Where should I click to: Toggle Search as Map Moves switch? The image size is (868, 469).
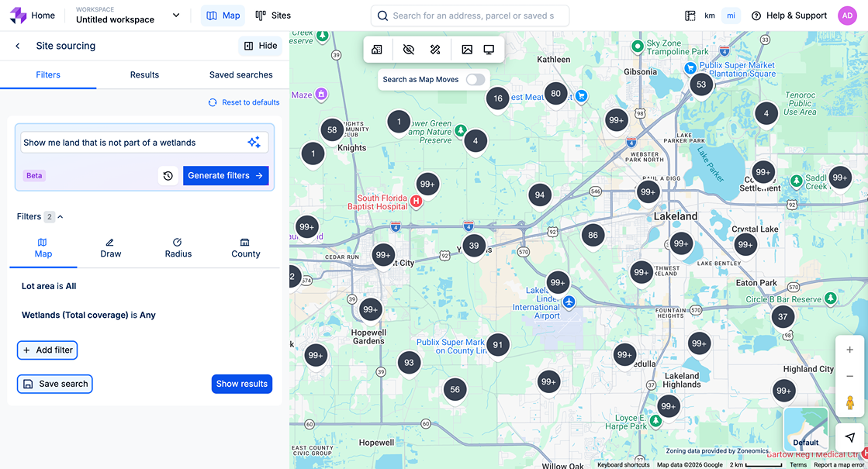tap(475, 79)
